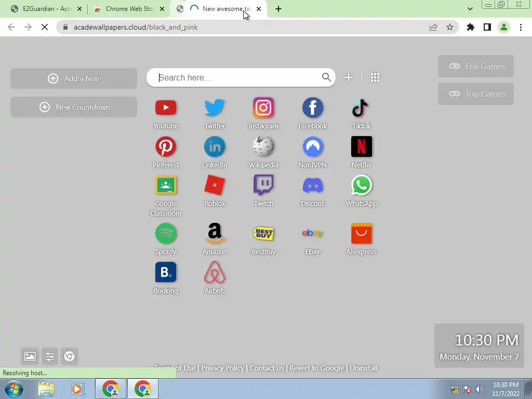
Task: Bookmark this page with star
Action: (x=450, y=27)
